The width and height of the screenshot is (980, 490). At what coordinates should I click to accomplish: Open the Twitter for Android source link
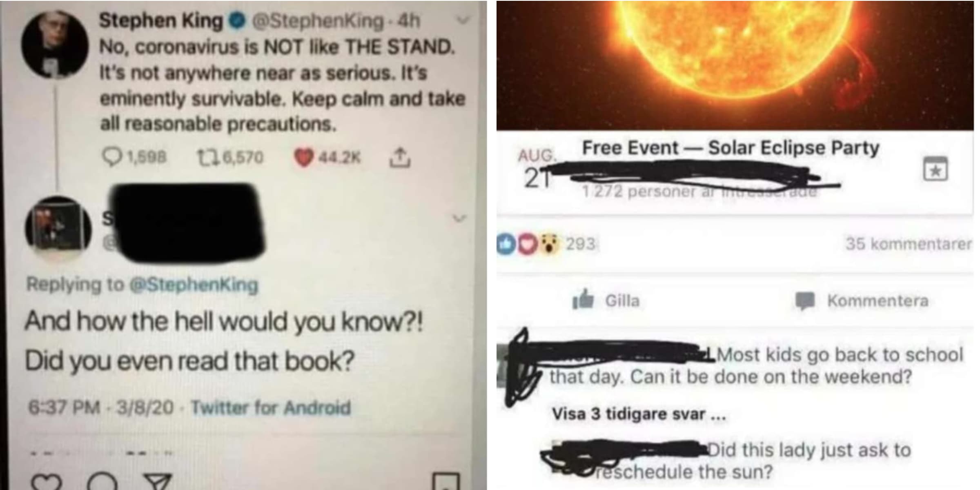[x=271, y=408]
